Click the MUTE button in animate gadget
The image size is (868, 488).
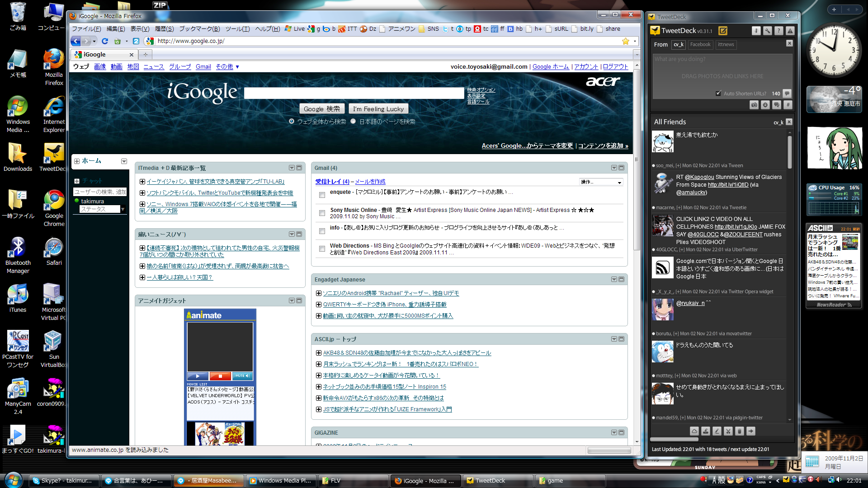[x=243, y=376]
